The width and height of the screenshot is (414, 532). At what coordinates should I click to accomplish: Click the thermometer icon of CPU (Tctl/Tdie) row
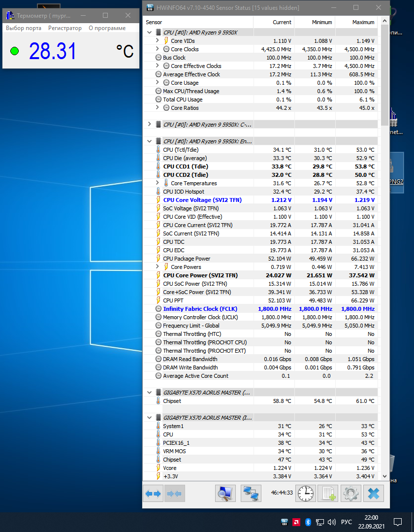pyautogui.click(x=158, y=150)
